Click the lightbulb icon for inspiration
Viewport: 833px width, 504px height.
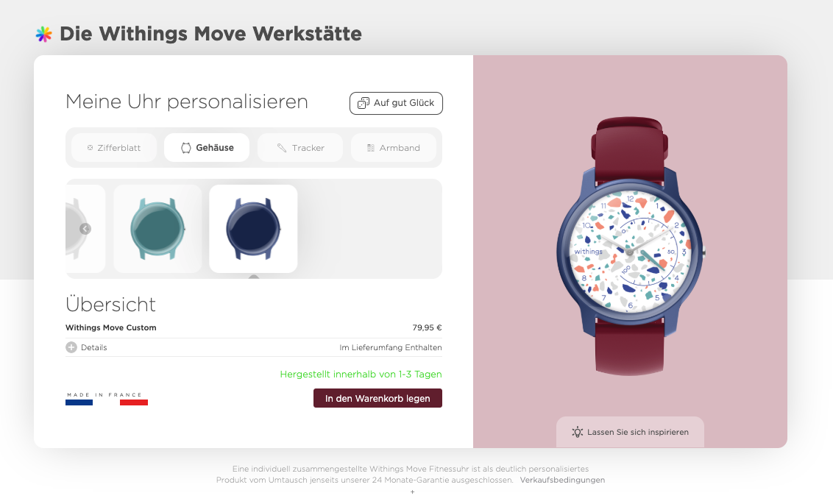578,432
